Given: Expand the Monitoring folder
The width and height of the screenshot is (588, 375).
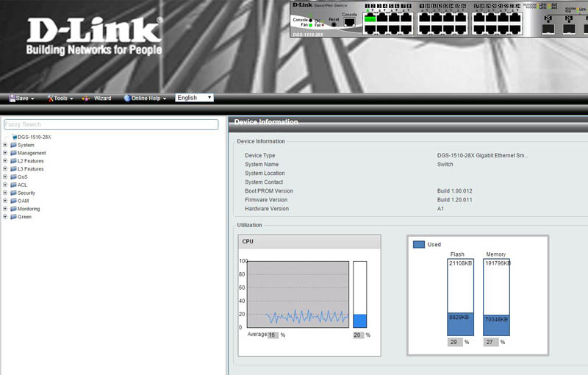Looking at the screenshot, I should (5, 209).
